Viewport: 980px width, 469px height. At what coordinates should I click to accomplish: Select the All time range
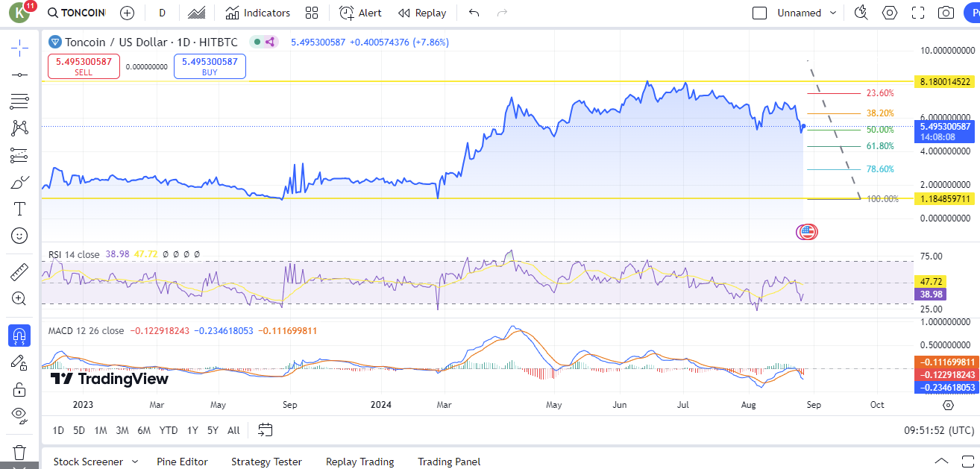point(233,430)
